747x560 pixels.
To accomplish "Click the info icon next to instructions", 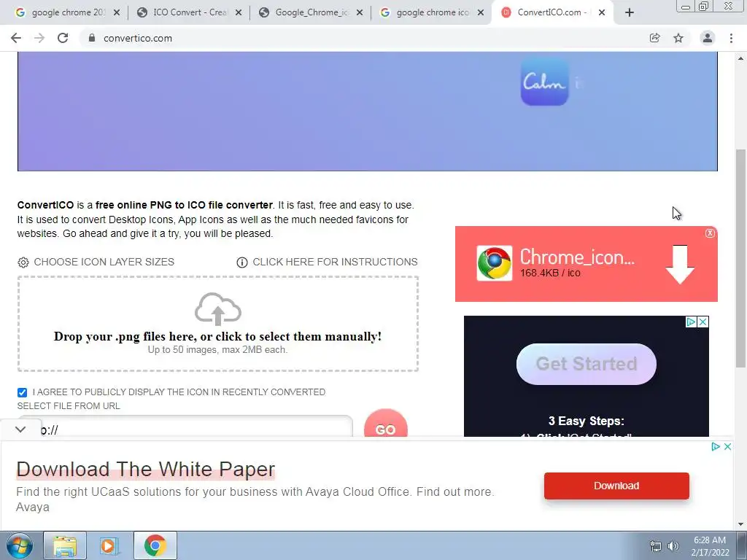I will [x=242, y=262].
